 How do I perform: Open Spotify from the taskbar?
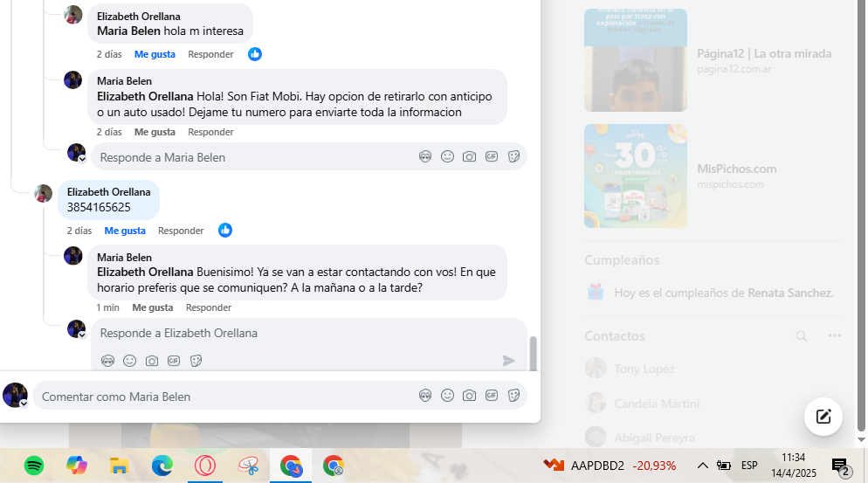coord(34,466)
